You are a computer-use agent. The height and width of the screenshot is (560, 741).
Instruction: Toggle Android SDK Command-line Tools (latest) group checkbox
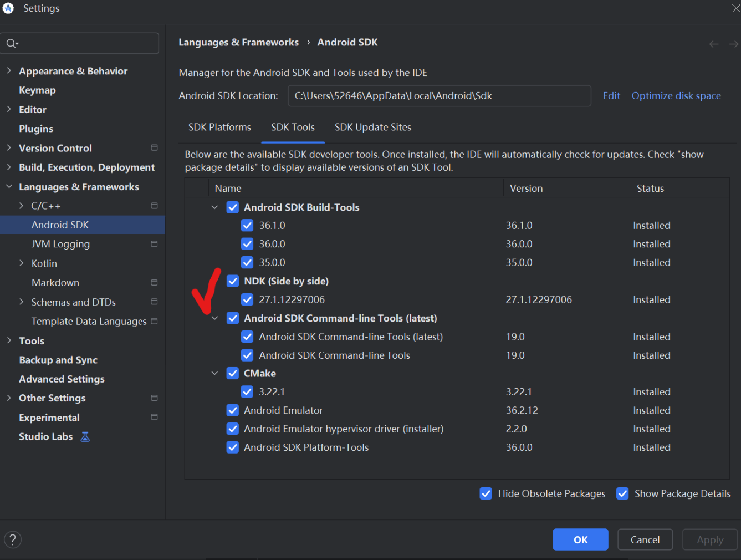tap(233, 318)
